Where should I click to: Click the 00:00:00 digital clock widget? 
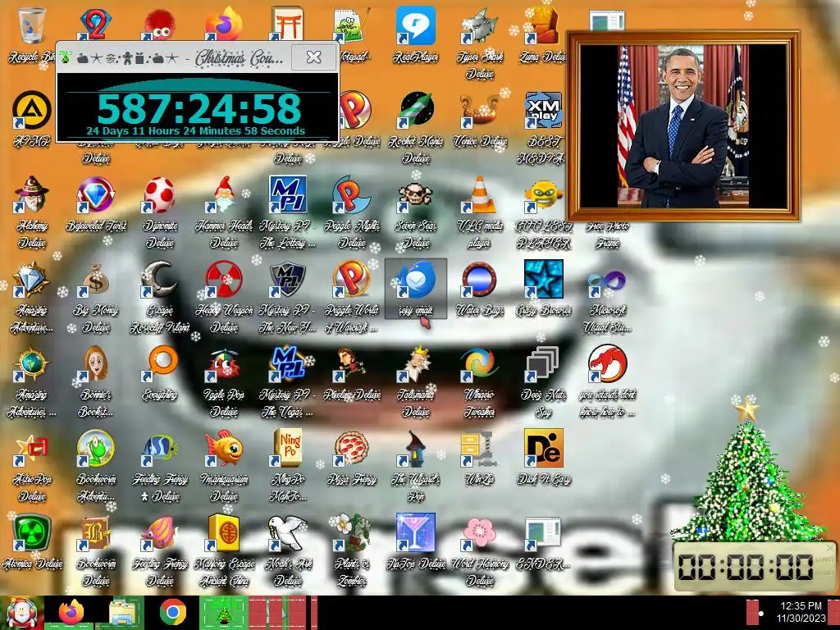pos(755,567)
